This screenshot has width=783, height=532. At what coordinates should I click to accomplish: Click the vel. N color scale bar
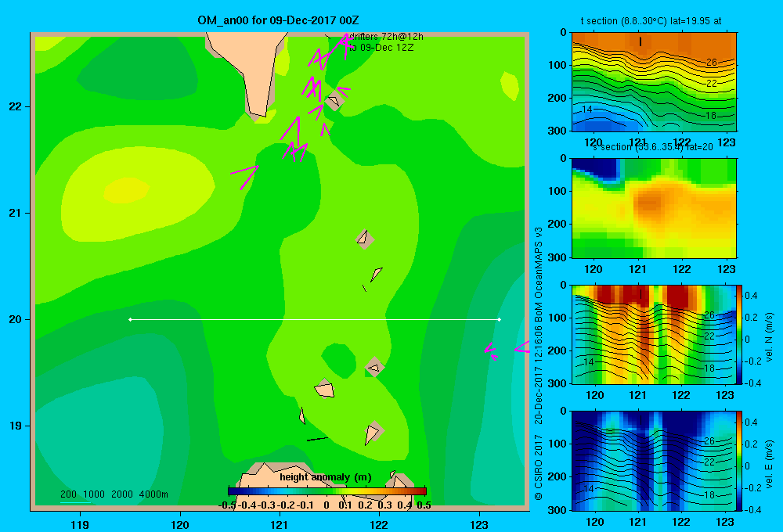(x=740, y=334)
